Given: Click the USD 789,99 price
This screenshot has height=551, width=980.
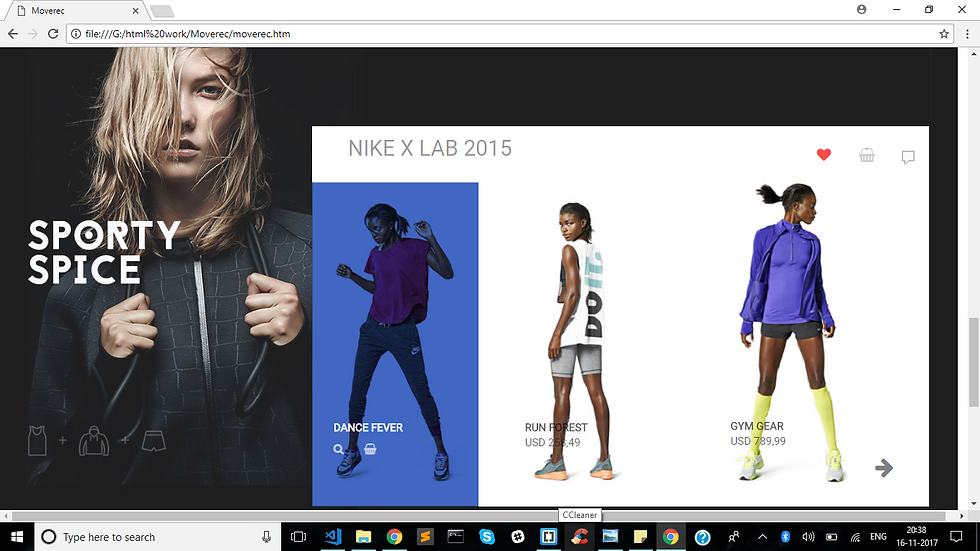Looking at the screenshot, I should coord(758,441).
